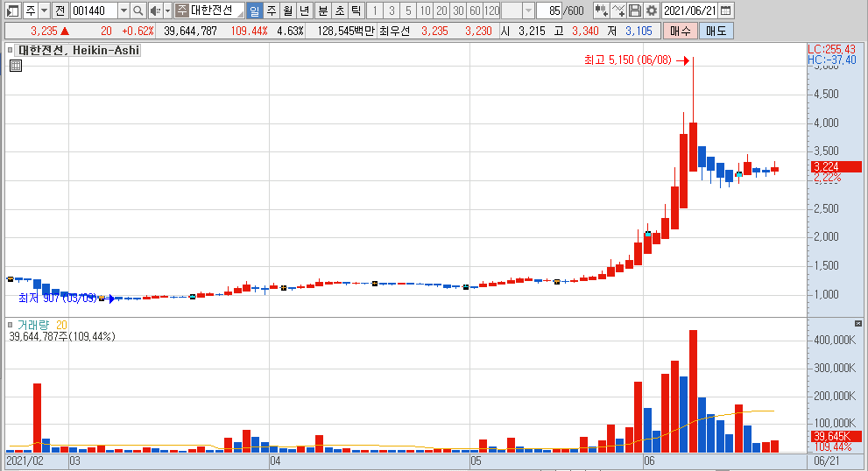Click the volume ratio 109.44% in quote bar

pyautogui.click(x=249, y=31)
